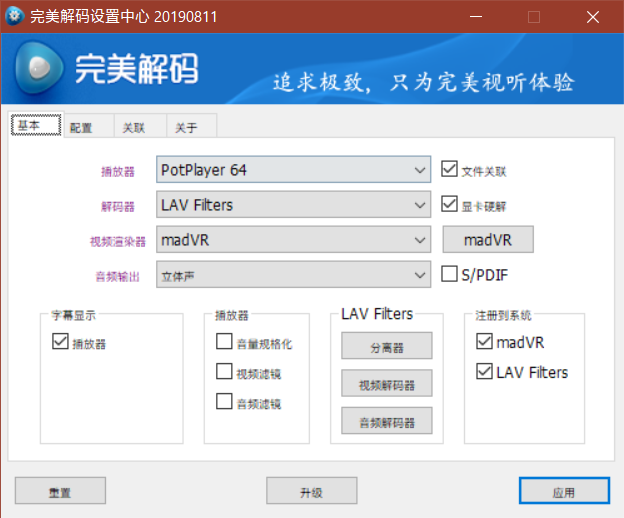This screenshot has height=518, width=624.
Task: Click the app icon in title bar
Action: [14, 16]
